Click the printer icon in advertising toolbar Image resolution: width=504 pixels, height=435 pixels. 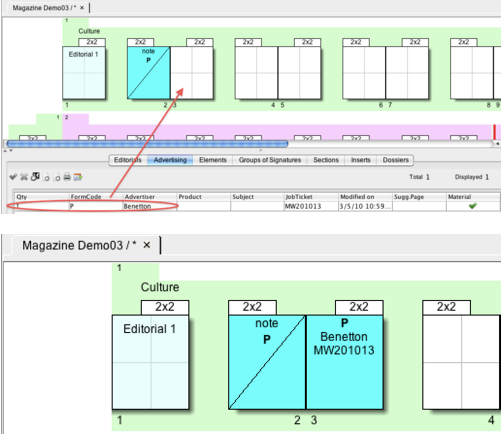coord(67,177)
